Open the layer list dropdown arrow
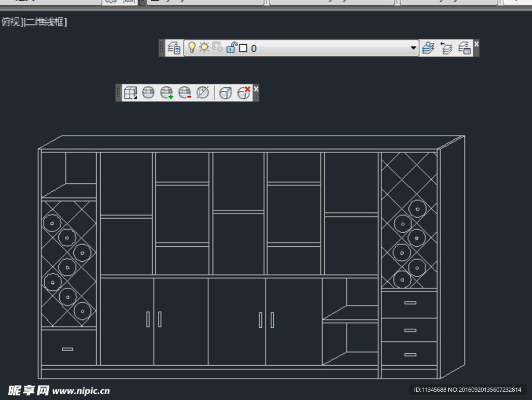The image size is (532, 400). (413, 48)
